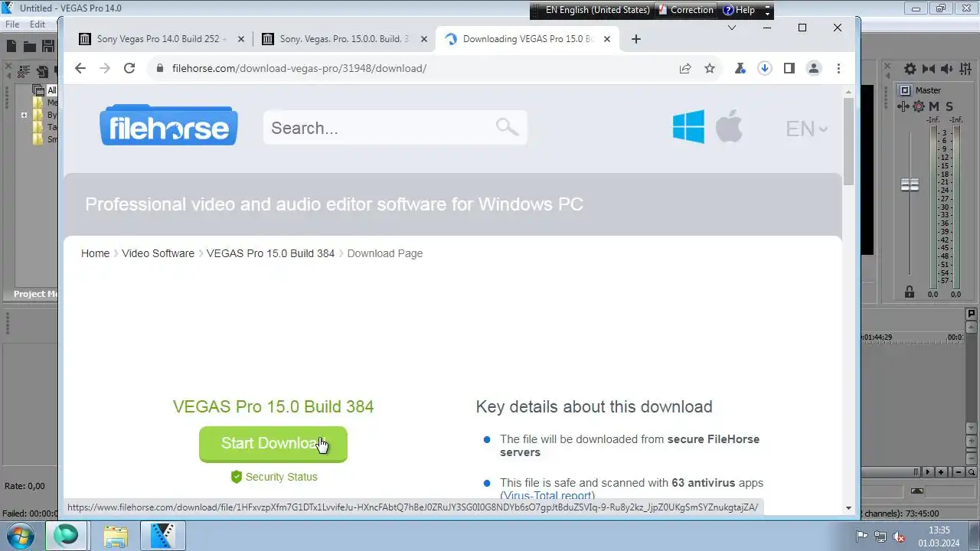Click the browser Forward arrow

pyautogui.click(x=105, y=68)
